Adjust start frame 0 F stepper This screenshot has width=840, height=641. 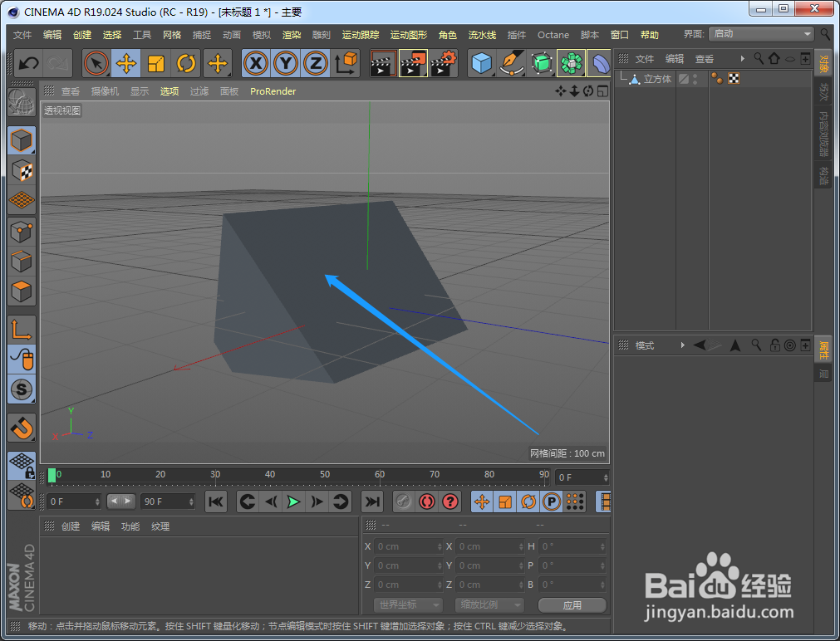tap(97, 502)
